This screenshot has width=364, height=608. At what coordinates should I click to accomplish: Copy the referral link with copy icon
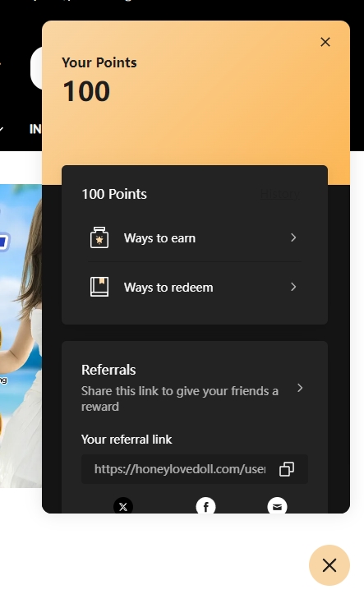[287, 469]
